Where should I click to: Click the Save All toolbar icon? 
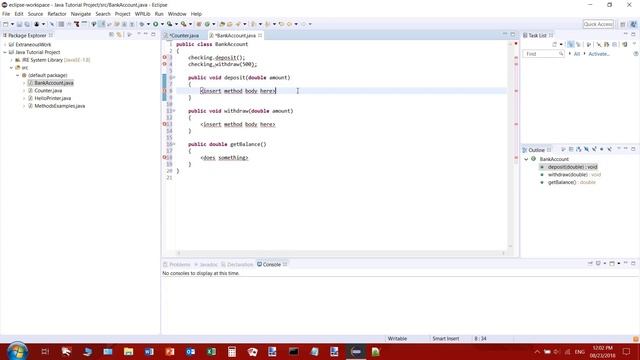[x=27, y=24]
